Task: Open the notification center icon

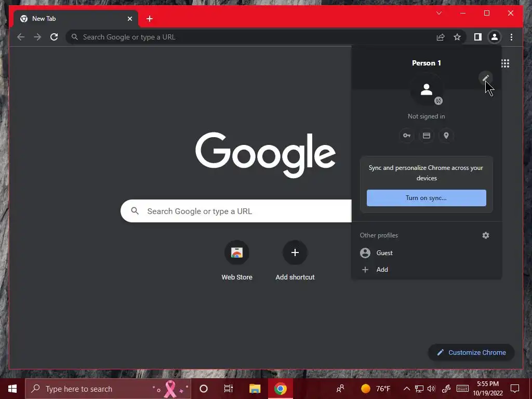Action: [x=515, y=389]
